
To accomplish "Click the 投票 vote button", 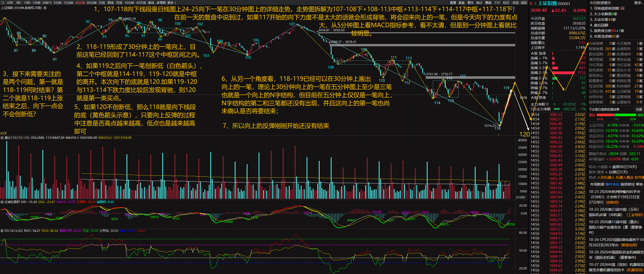I will point(639,109).
